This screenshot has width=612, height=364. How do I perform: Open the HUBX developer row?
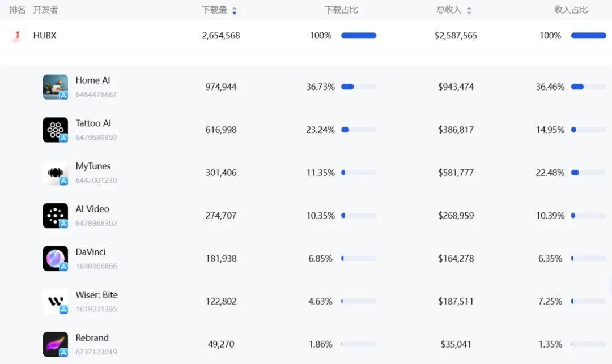pos(45,36)
